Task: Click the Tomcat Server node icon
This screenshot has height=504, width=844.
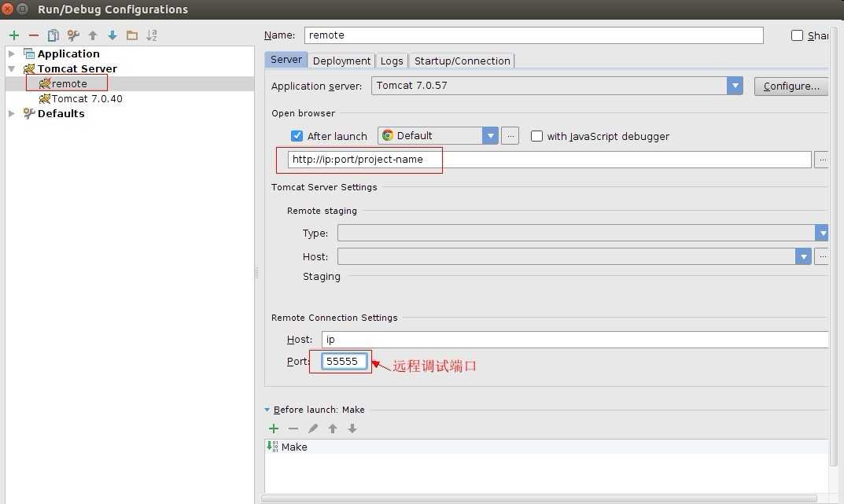Action: pos(29,69)
